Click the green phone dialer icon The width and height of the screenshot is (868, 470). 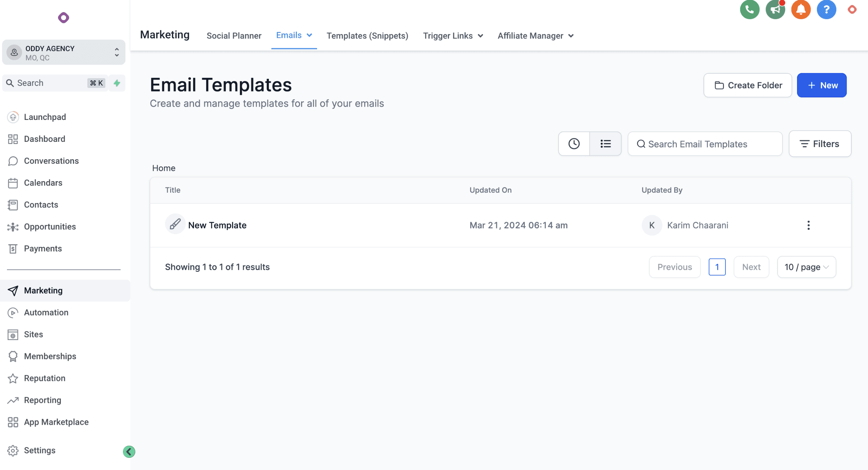pos(749,9)
